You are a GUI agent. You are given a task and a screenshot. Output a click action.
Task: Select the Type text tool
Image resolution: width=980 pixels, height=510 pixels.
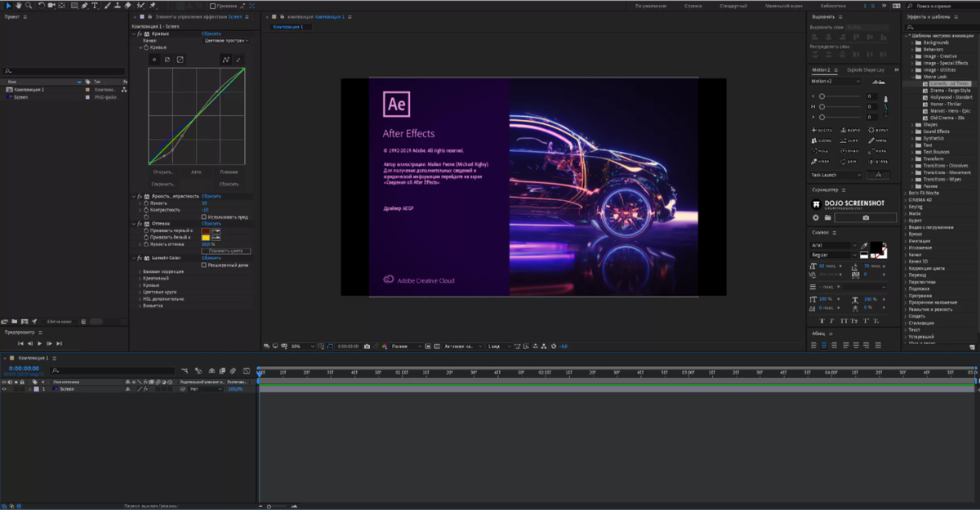[x=95, y=5]
